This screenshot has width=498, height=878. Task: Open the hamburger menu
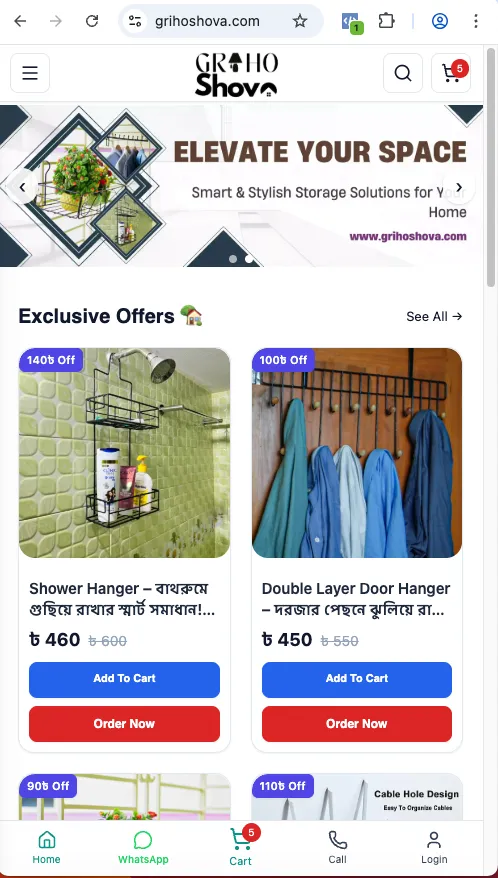(x=30, y=73)
